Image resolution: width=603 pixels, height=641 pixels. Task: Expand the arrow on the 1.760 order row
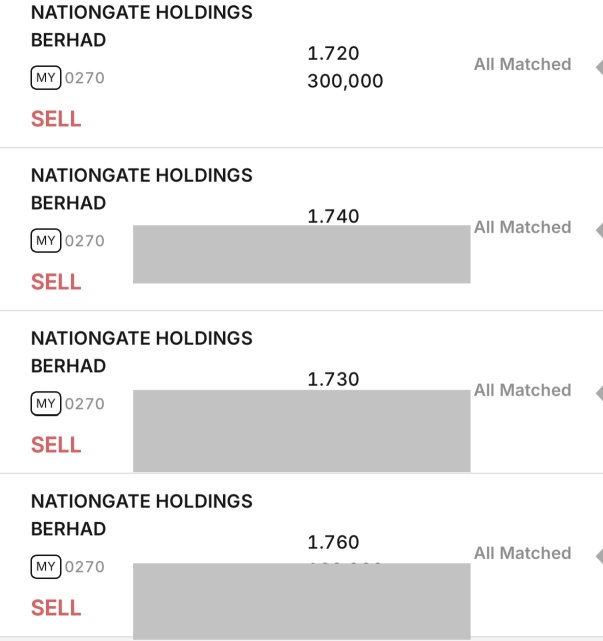(x=598, y=556)
